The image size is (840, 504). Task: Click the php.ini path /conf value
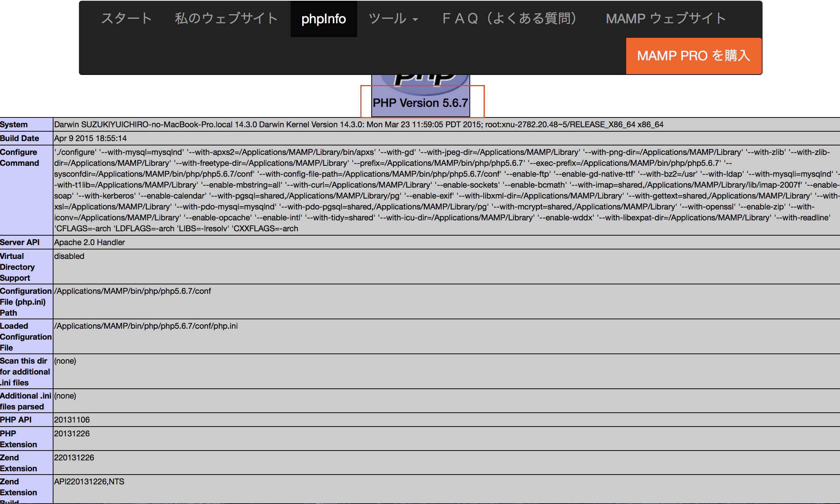coord(132,291)
